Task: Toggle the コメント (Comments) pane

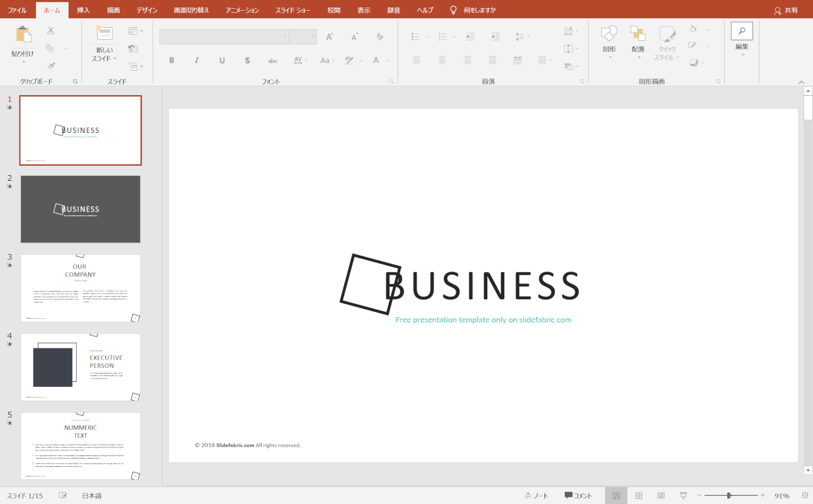Action: [x=578, y=496]
